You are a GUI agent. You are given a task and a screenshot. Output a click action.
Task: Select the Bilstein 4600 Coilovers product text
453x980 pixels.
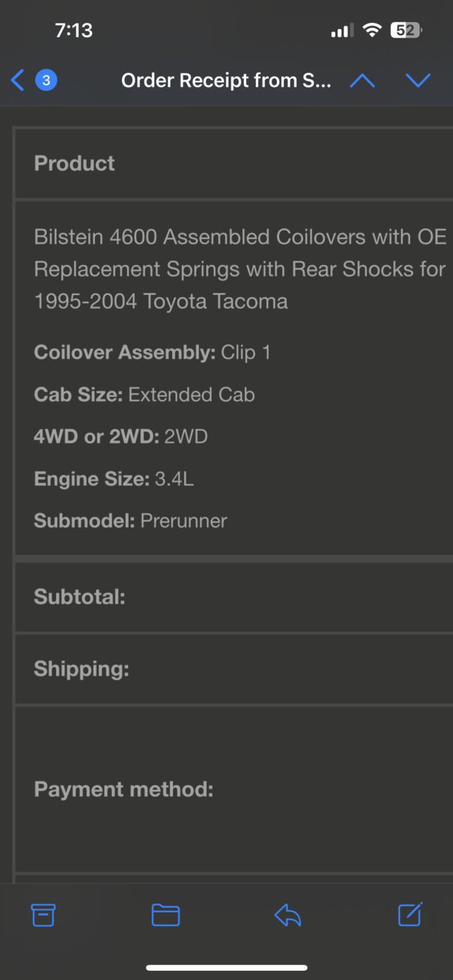coord(240,269)
